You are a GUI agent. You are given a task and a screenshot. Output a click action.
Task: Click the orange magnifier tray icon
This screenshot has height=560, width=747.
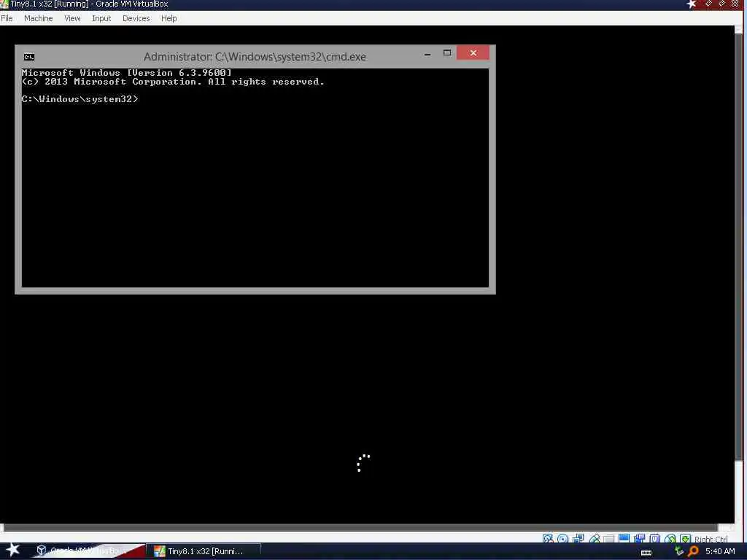[693, 551]
